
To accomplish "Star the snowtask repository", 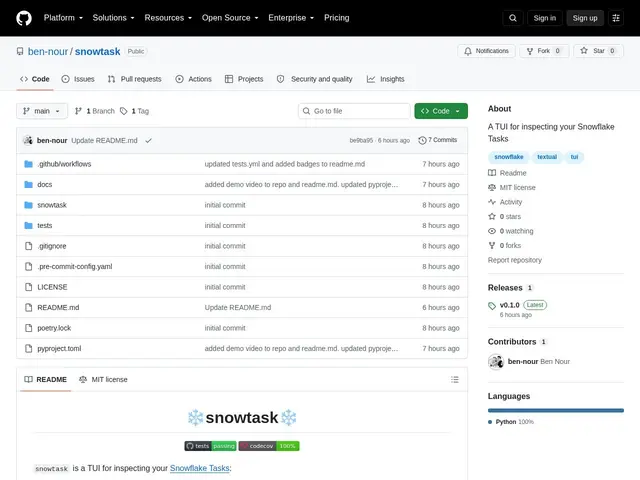I will 598,51.
